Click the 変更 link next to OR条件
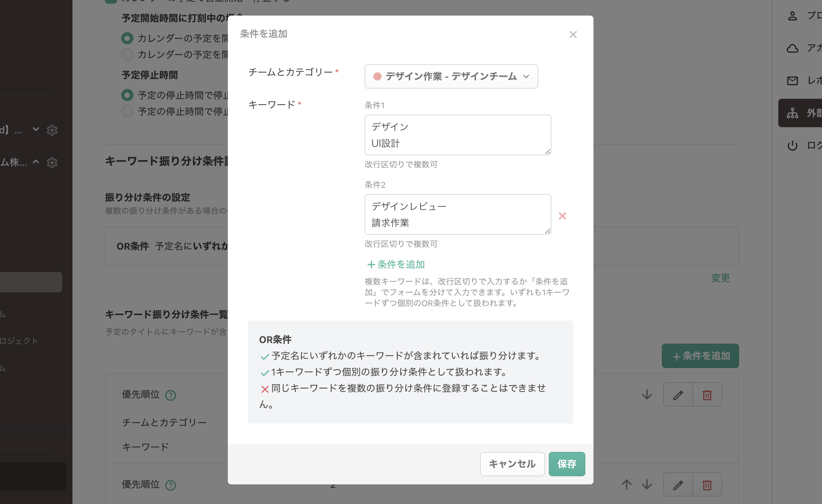 tap(720, 278)
